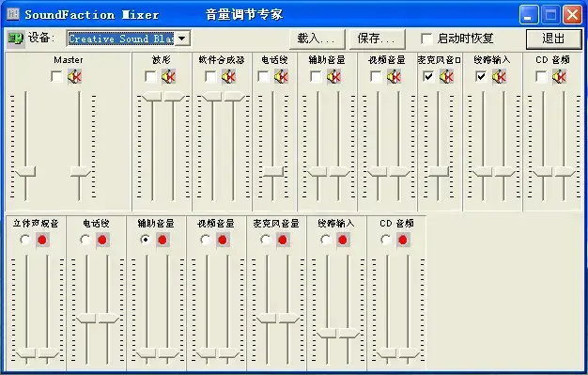Click the 麦克风音量 recording right slider handle
Screen dimensions: 588x375
point(288,319)
